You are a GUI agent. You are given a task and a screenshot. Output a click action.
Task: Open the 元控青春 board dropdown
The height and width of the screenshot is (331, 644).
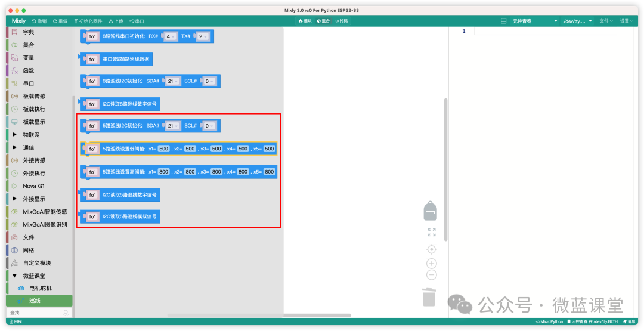[x=534, y=21]
